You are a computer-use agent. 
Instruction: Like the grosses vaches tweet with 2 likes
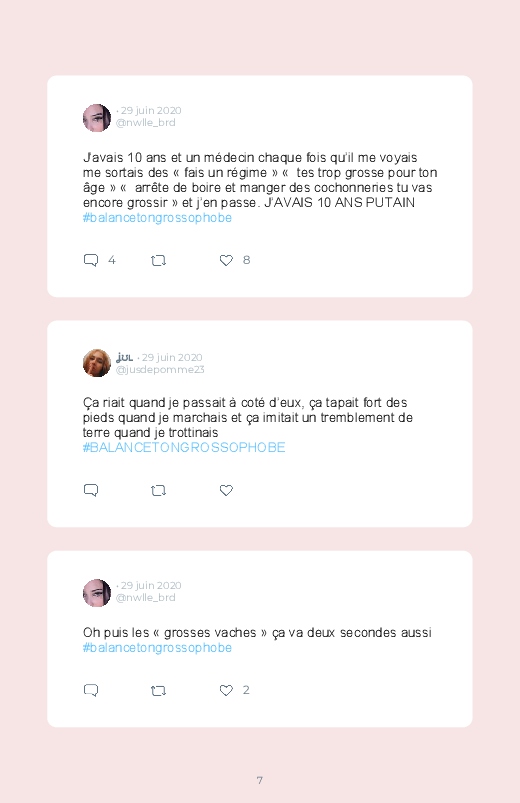[226, 690]
